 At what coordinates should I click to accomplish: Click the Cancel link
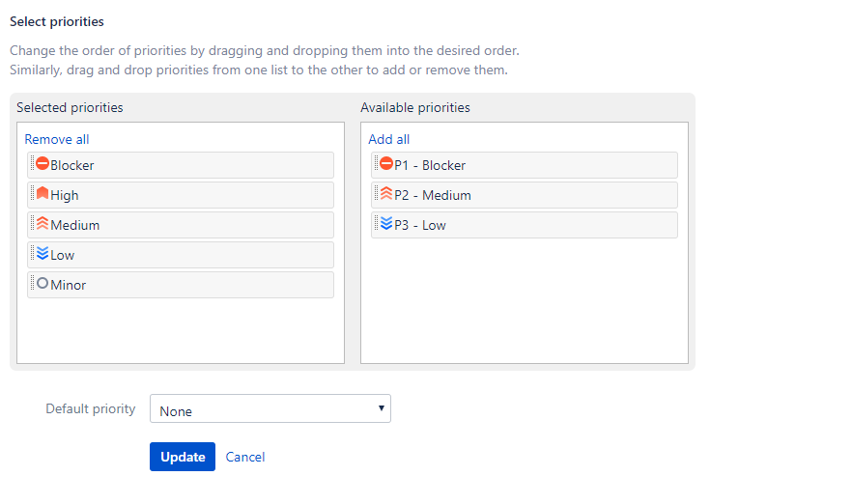coord(245,457)
